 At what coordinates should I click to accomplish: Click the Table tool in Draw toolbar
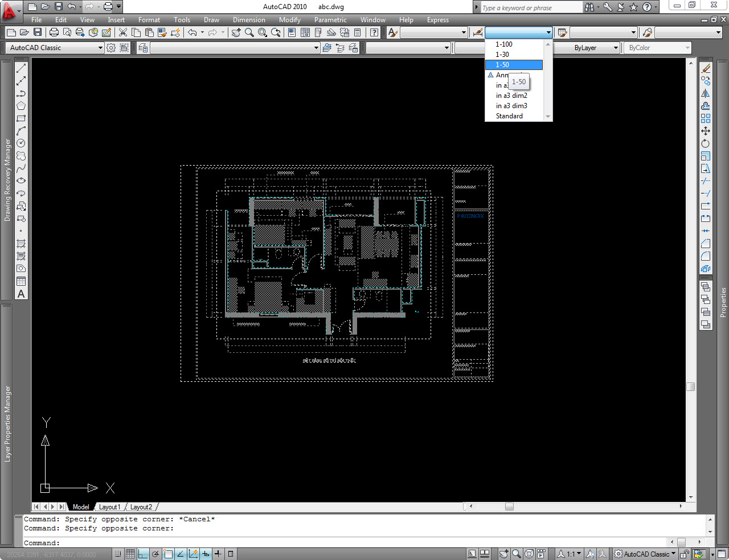click(x=21, y=281)
